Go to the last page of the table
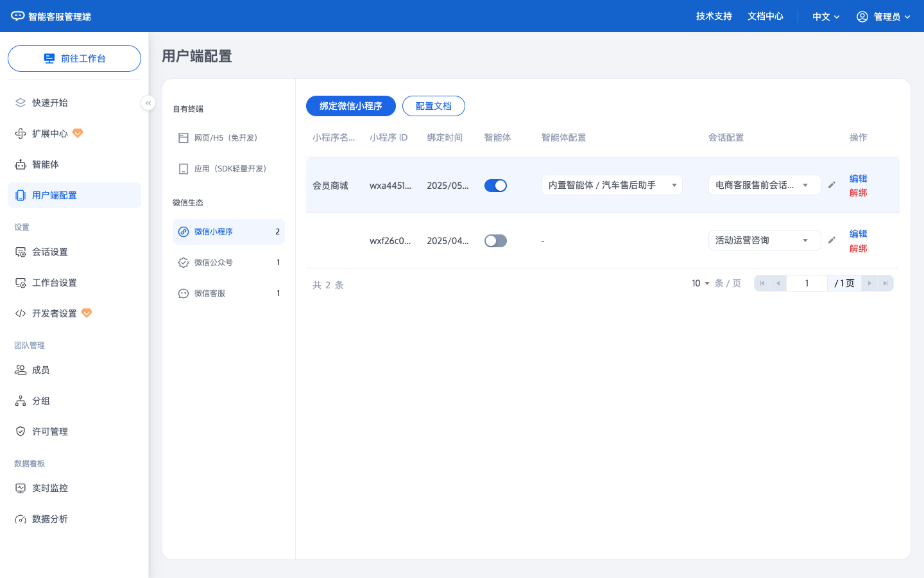The image size is (924, 578). click(x=886, y=283)
